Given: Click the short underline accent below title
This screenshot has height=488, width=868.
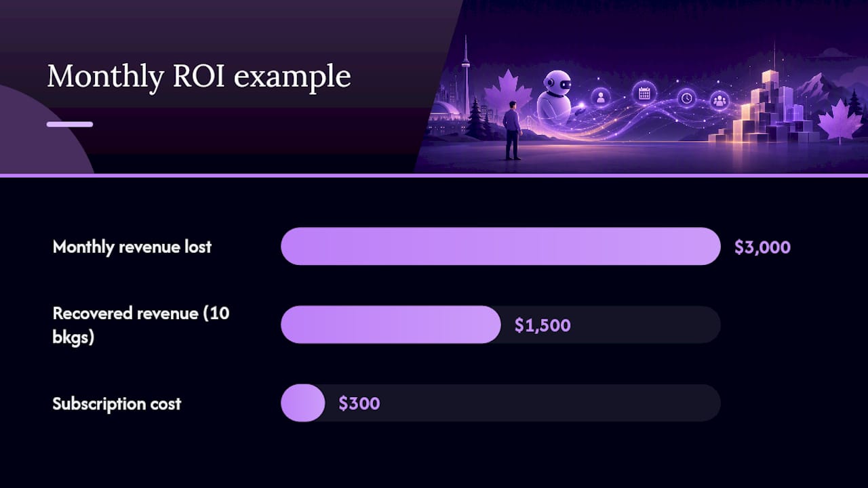Looking at the screenshot, I should click(x=70, y=124).
